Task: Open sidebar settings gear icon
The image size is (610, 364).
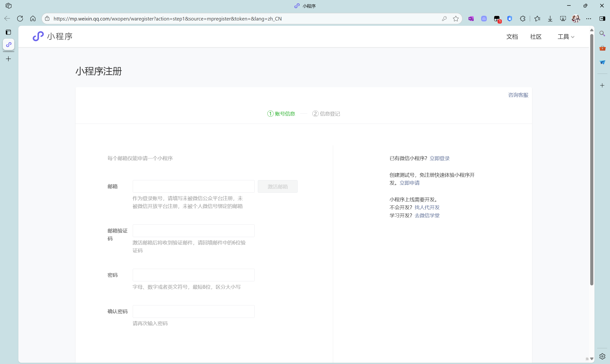Action: (x=602, y=356)
